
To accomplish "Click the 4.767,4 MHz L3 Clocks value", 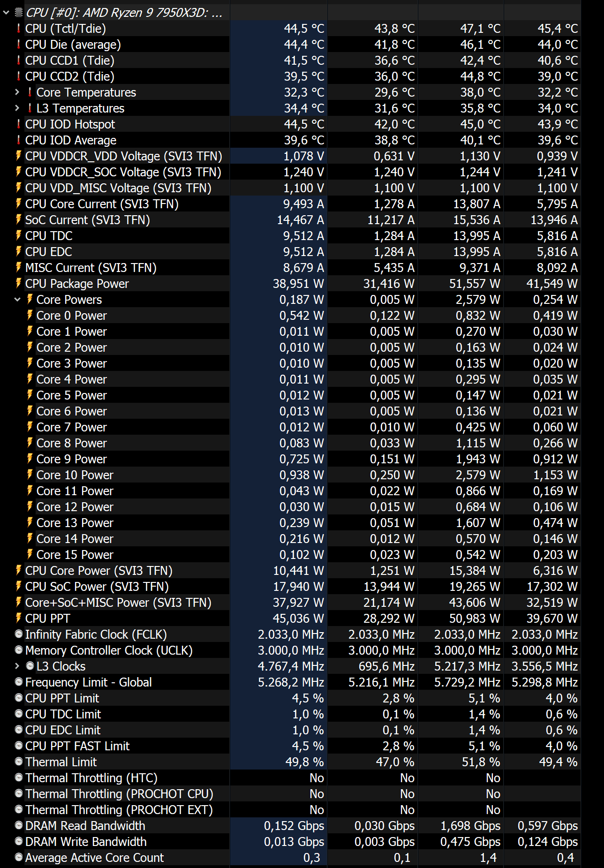I will click(x=291, y=666).
